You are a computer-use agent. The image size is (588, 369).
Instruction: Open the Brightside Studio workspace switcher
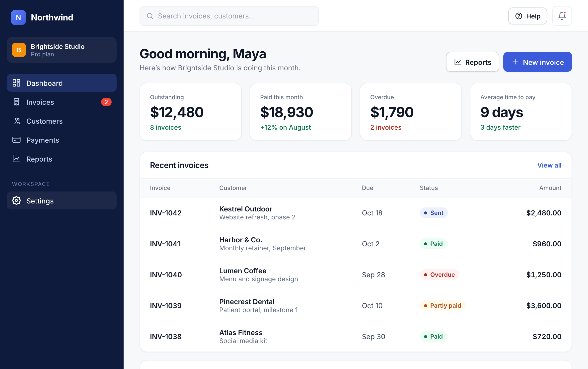pyautogui.click(x=62, y=50)
